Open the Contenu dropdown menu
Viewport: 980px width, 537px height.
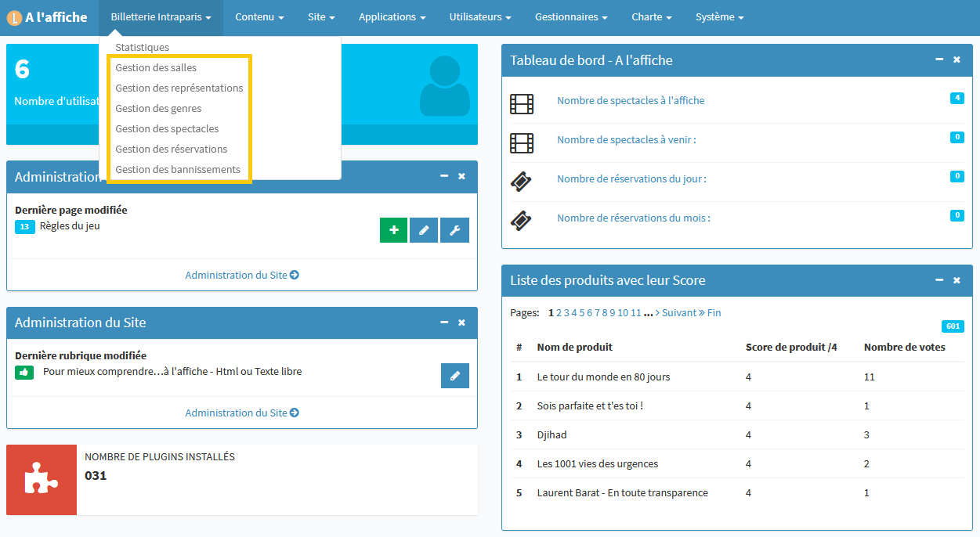(259, 17)
